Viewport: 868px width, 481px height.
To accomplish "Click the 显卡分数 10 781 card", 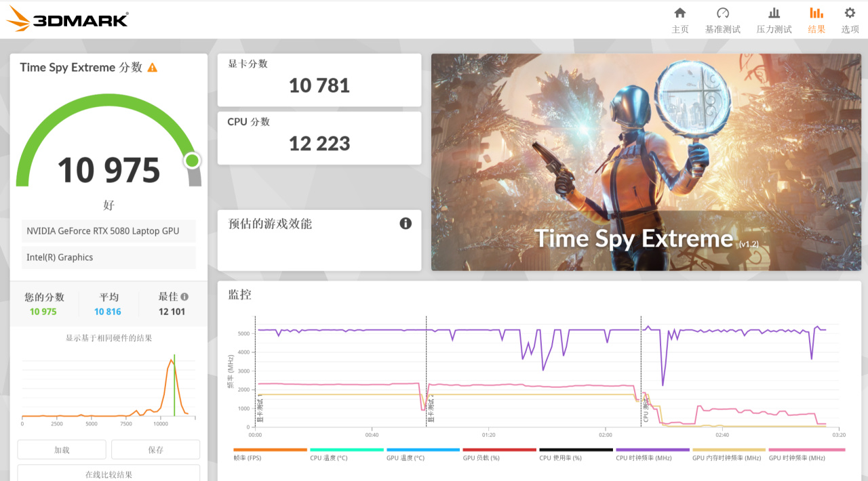I will pyautogui.click(x=319, y=80).
